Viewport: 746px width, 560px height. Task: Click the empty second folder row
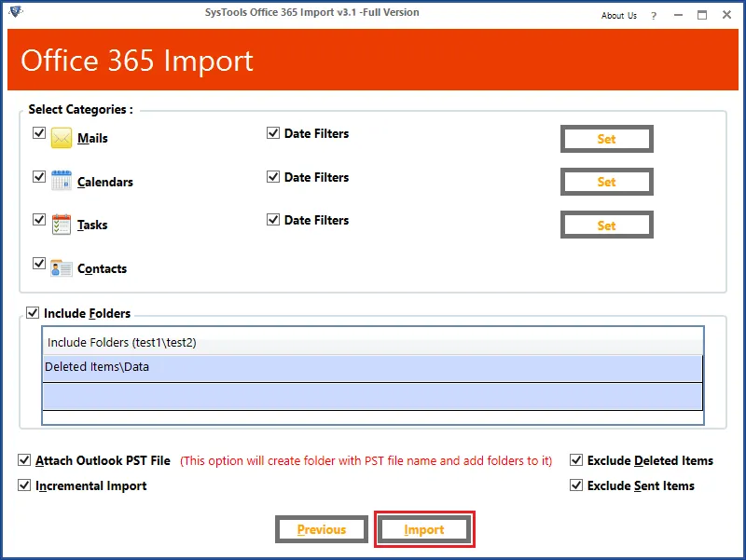pos(372,396)
